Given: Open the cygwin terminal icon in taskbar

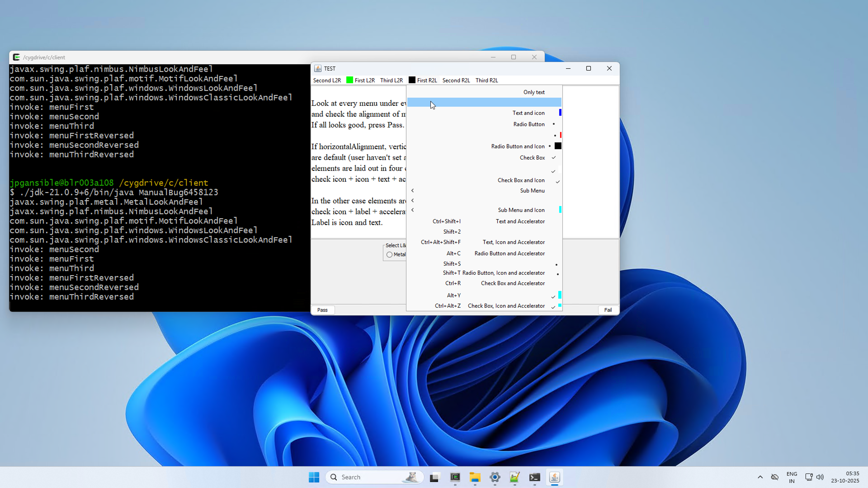Looking at the screenshot, I should 455,477.
